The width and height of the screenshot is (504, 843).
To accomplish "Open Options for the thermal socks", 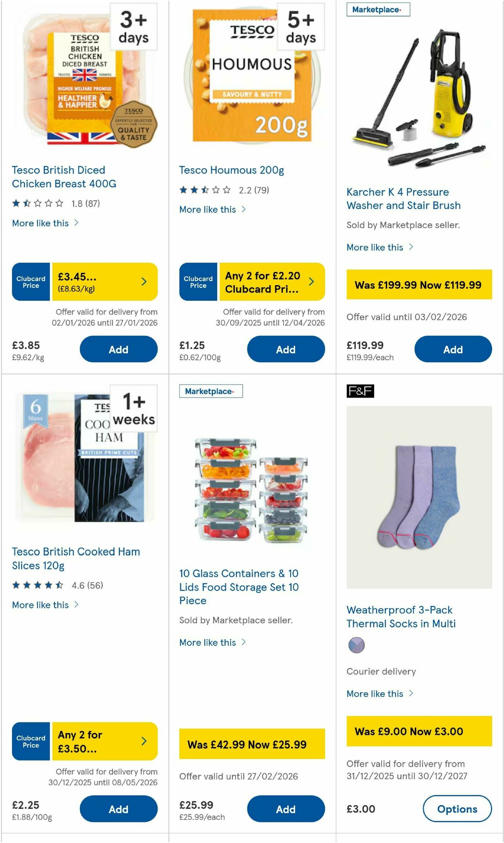I will [457, 809].
